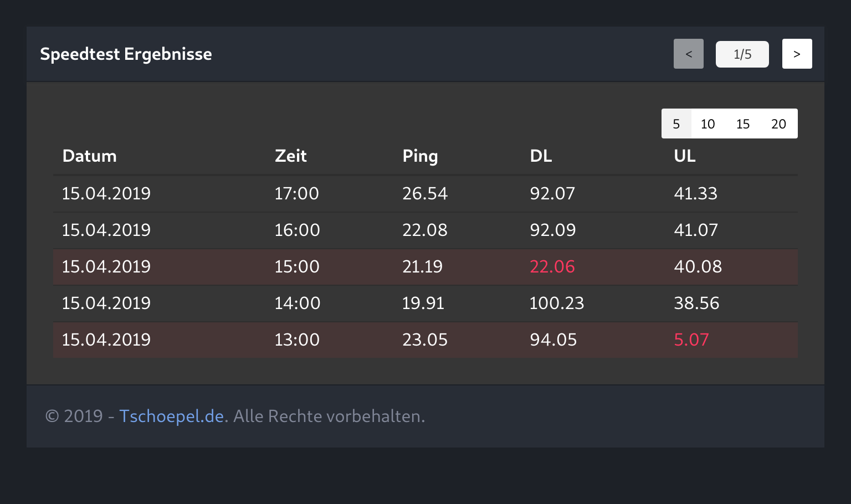Click the Ping column header

[420, 156]
